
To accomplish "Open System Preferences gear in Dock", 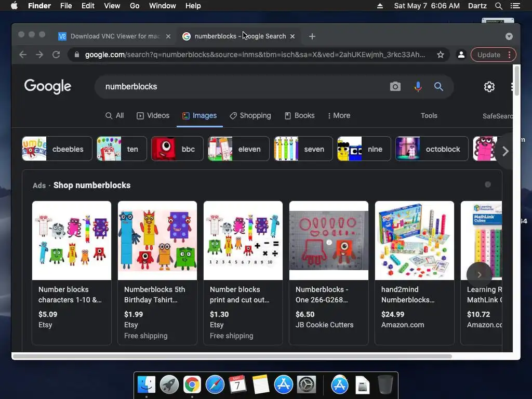I will (x=307, y=385).
